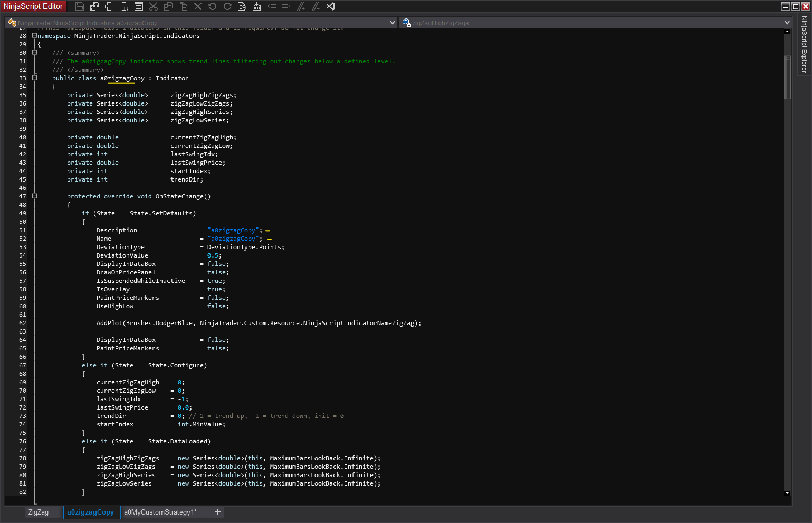Image resolution: width=812 pixels, height=523 pixels.
Task: Click the Find document-search icon
Action: click(242, 6)
